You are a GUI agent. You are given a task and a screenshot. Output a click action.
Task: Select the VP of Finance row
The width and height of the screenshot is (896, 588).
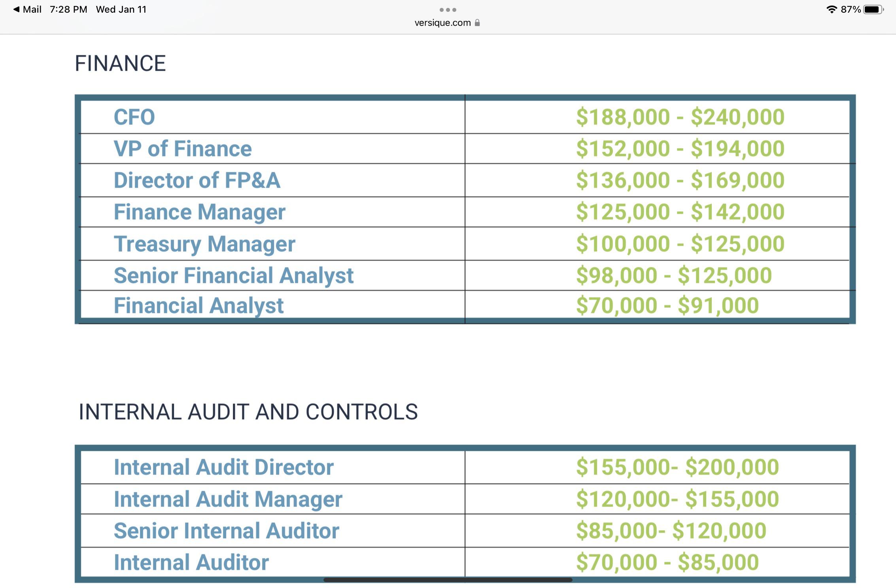[x=182, y=148]
